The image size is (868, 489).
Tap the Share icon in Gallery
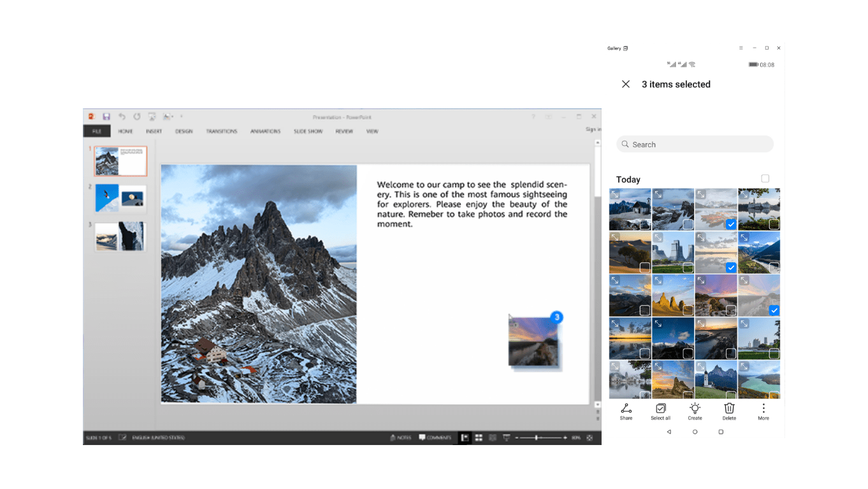(626, 411)
